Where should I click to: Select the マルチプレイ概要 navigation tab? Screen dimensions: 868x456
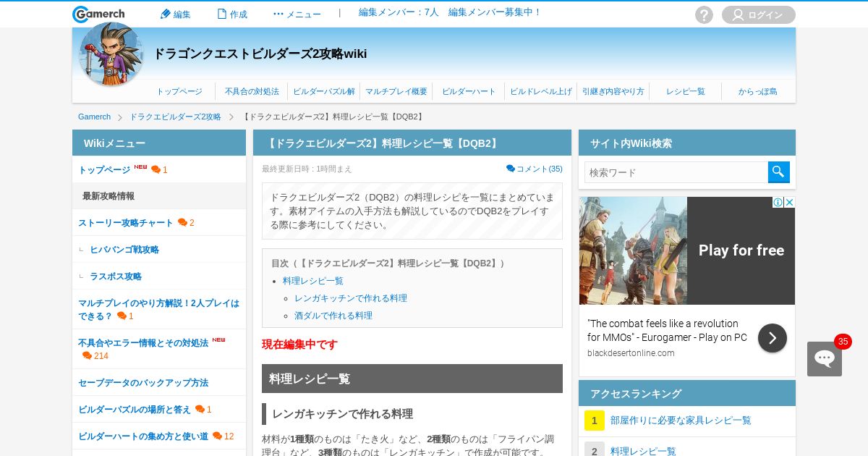396,91
